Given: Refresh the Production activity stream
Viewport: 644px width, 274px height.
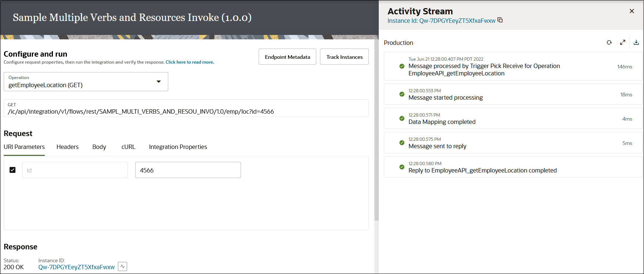Looking at the screenshot, I should (609, 43).
